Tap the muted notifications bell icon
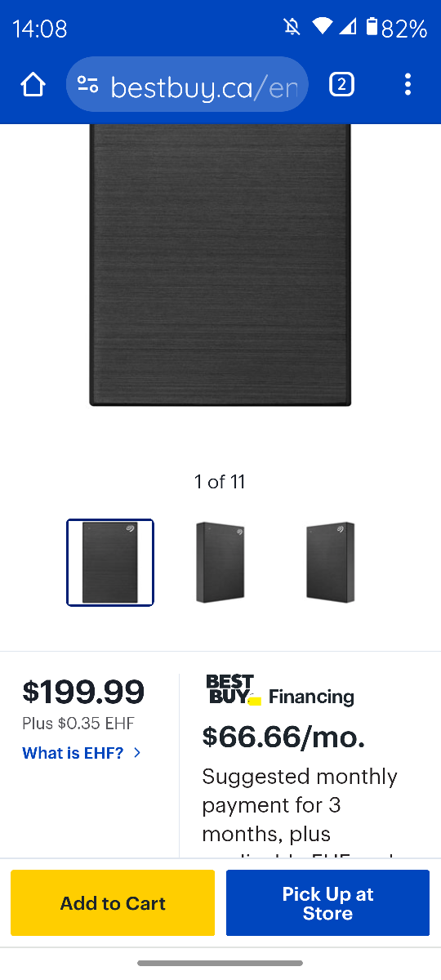 [x=292, y=28]
